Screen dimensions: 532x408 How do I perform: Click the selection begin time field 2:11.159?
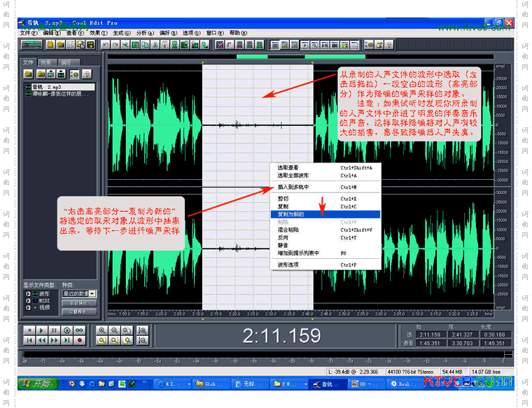[x=430, y=335]
